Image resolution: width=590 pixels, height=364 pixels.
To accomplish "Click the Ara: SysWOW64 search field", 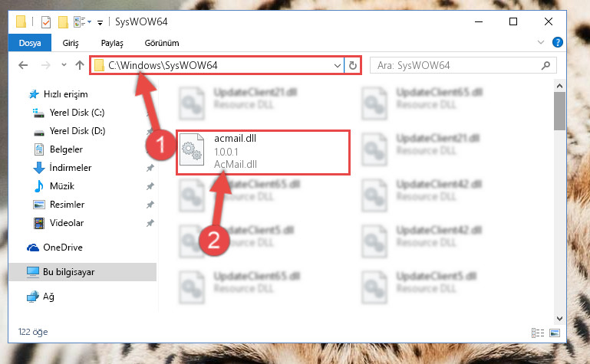I will pos(463,66).
